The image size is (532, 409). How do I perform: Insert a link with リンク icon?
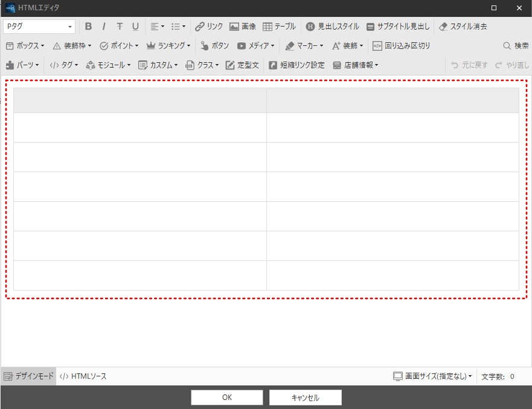pos(209,27)
